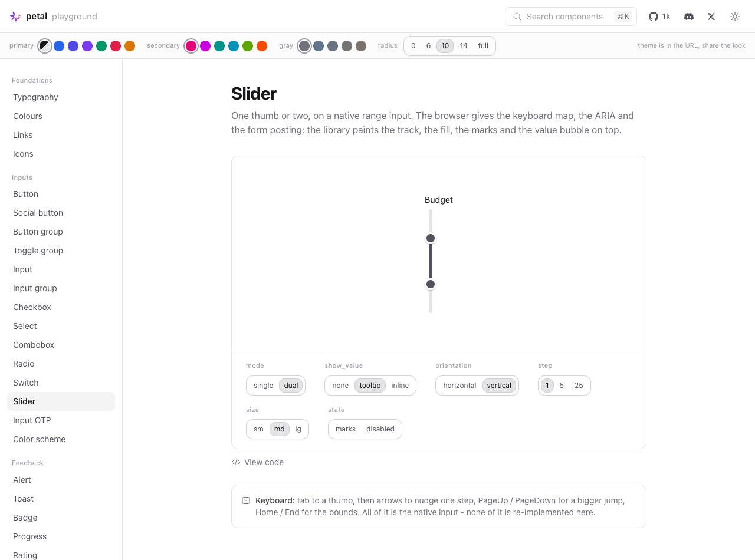
Task: Pick the green primary color swatch
Action: pyautogui.click(x=101, y=46)
